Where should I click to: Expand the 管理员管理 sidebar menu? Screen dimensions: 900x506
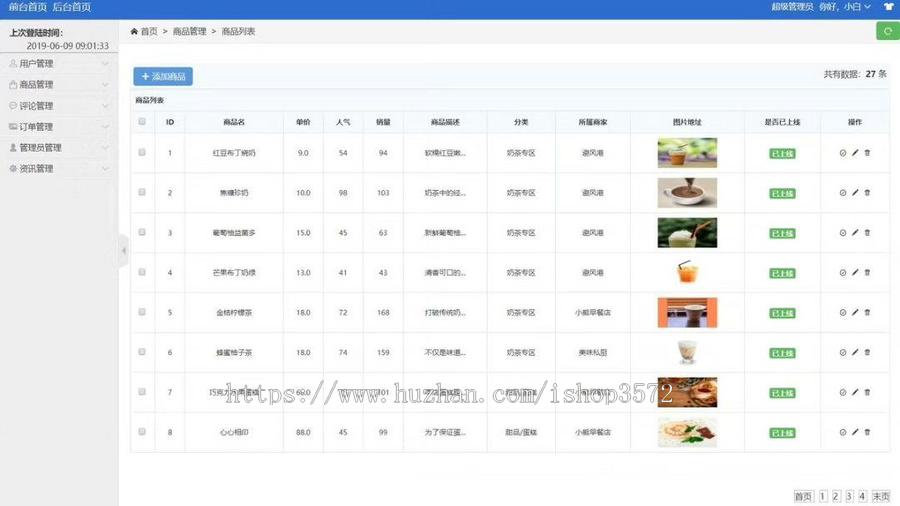59,148
